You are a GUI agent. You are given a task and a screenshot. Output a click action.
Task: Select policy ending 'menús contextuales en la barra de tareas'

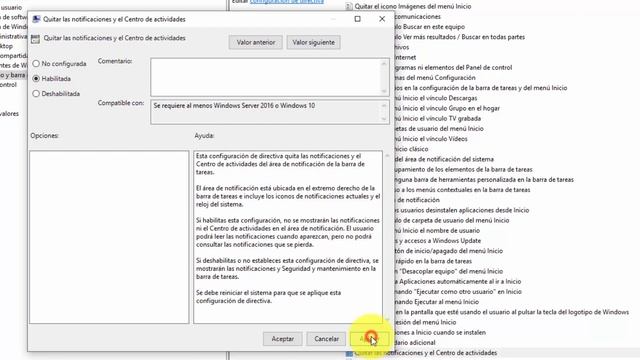tap(462, 190)
